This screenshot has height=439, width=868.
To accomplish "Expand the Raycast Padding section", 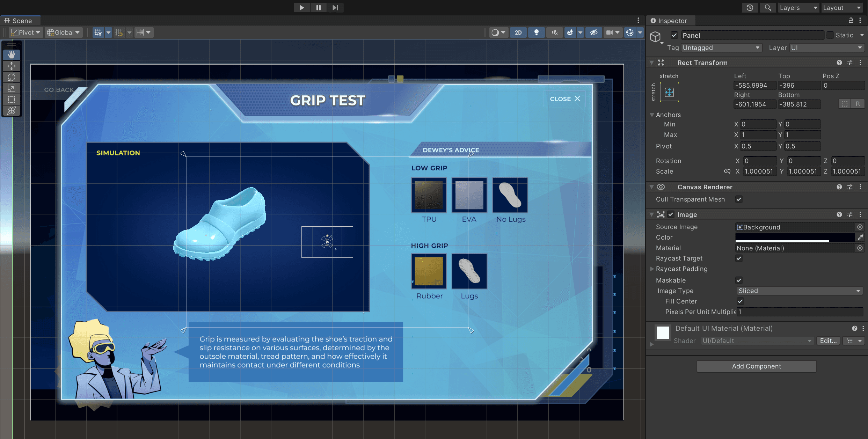I will click(652, 269).
